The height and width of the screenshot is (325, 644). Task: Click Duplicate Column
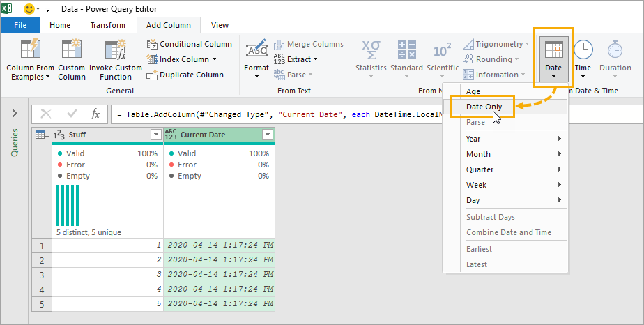(185, 75)
